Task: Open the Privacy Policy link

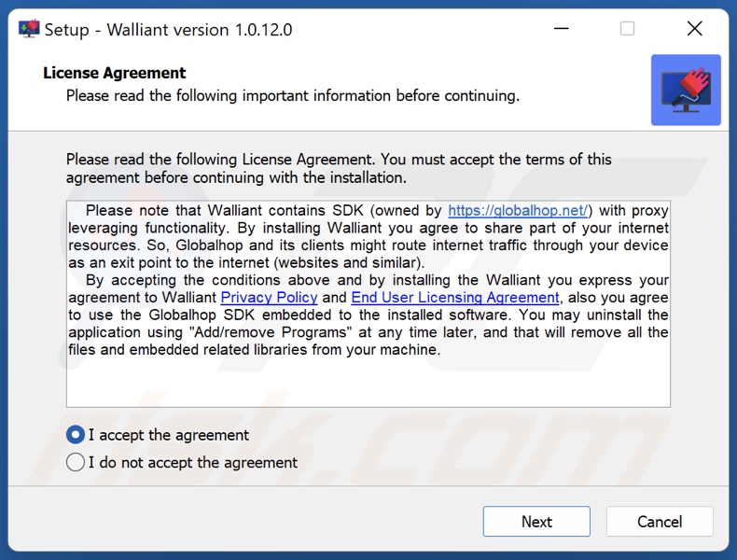Action: tap(269, 298)
